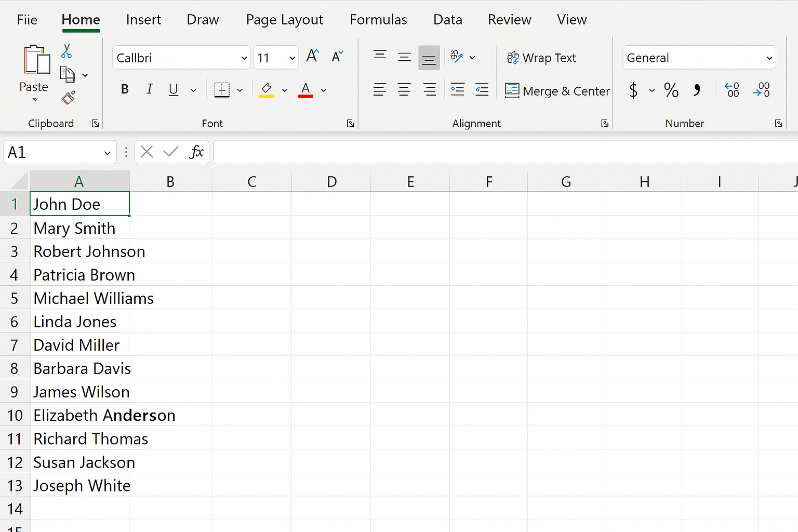
Task: Toggle Bold formatting
Action: tap(125, 89)
